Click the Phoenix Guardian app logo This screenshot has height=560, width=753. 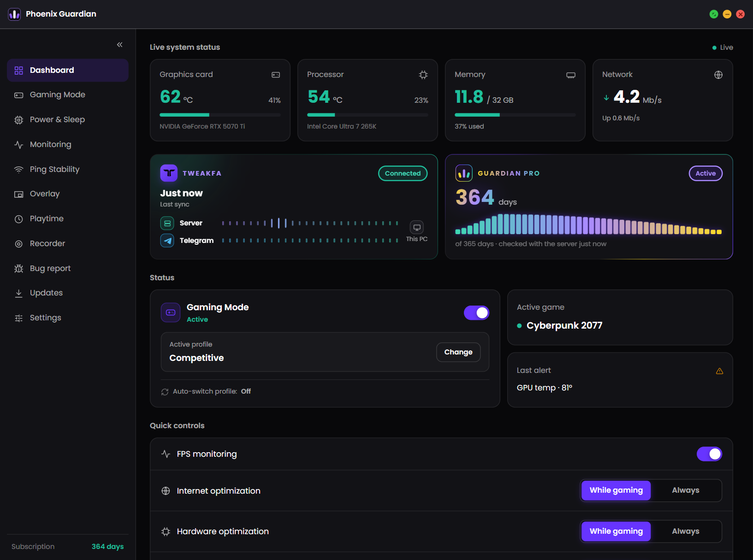[x=15, y=14]
